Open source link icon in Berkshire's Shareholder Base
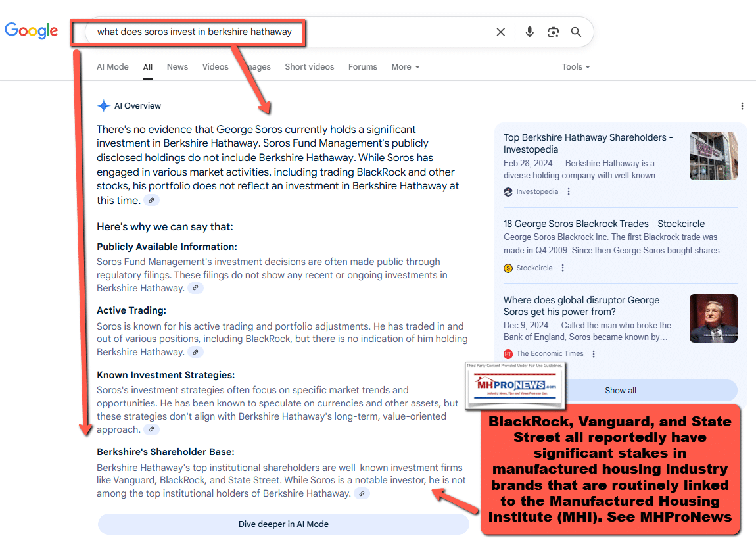Screen dimensions: 756x538 tap(362, 493)
